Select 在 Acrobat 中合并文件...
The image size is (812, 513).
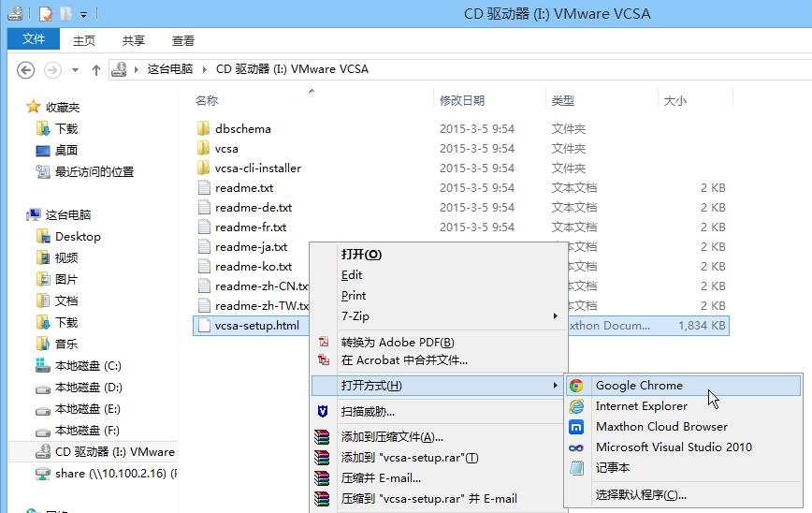(438, 360)
